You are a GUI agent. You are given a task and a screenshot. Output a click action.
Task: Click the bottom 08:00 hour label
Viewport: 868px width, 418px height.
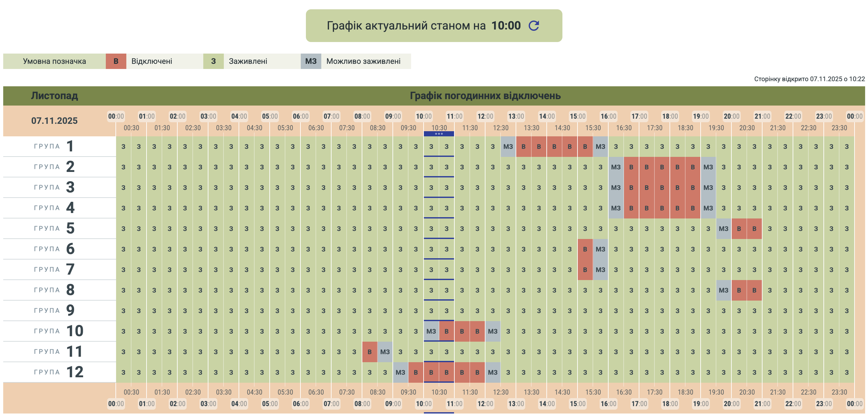pyautogui.click(x=362, y=404)
